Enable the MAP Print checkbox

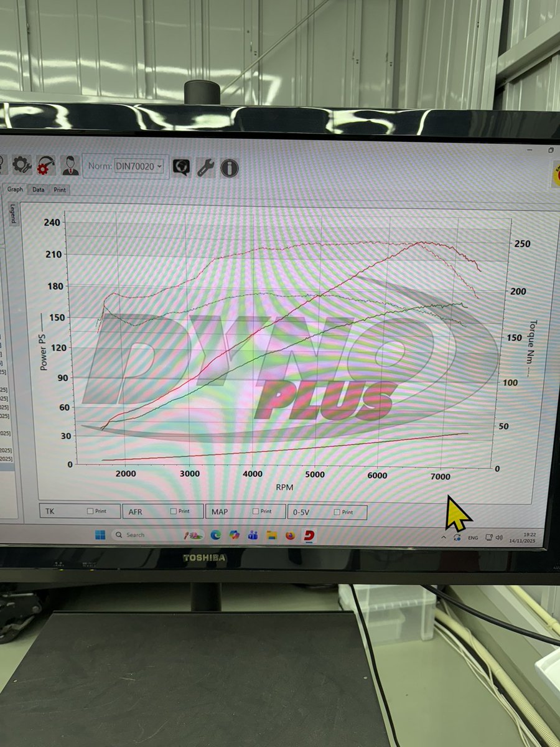[256, 512]
